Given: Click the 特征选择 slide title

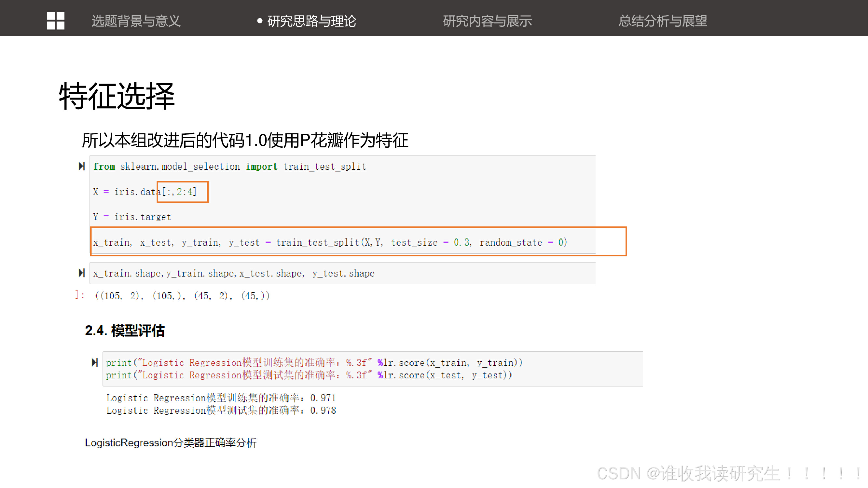Looking at the screenshot, I should [x=117, y=96].
